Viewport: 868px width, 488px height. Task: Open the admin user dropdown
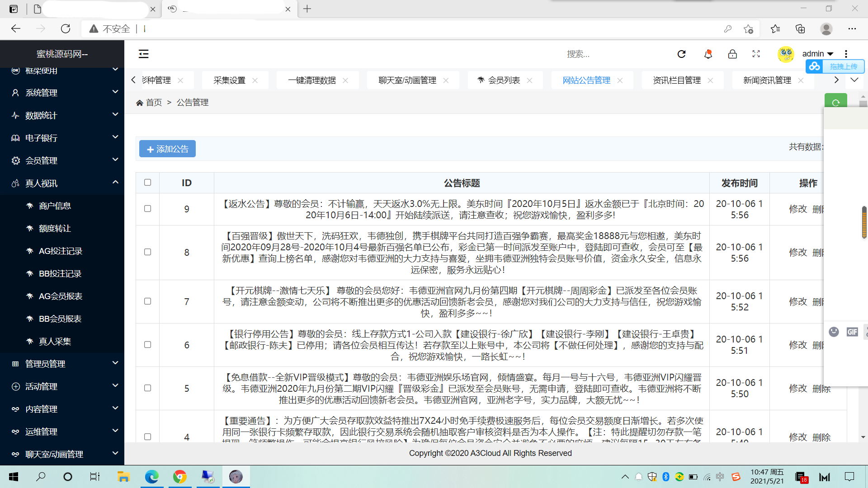pos(817,54)
